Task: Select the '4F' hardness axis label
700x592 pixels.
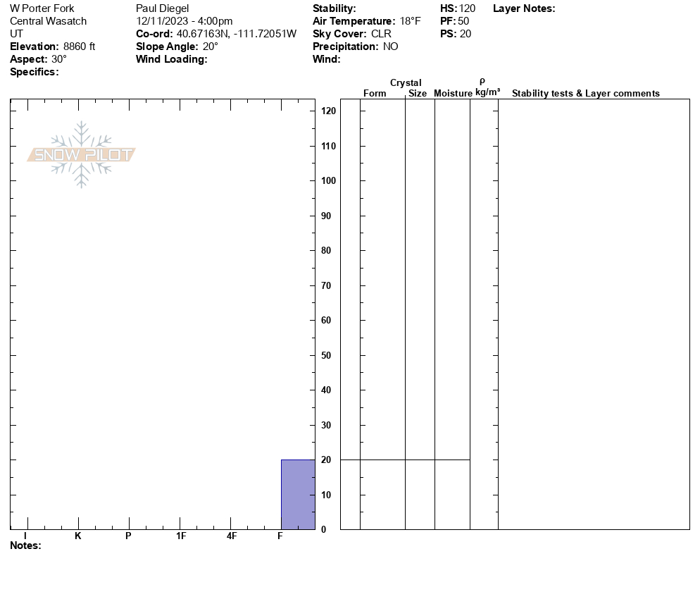Action: tap(232, 536)
